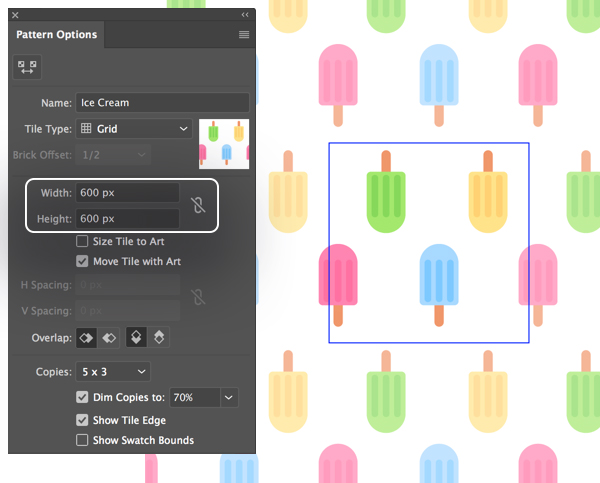Open the Tile Type Grid dropdown

[x=134, y=129]
